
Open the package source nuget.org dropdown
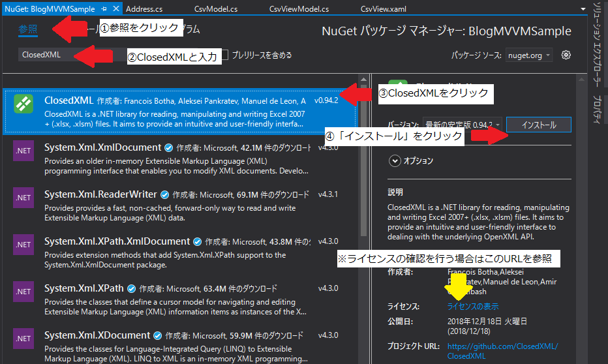(529, 55)
